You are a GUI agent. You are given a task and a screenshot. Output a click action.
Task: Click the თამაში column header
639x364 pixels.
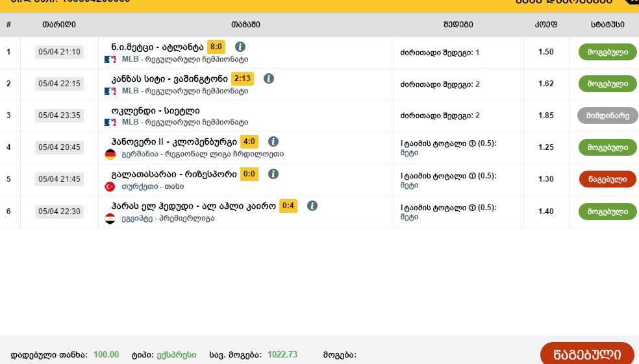pos(245,25)
